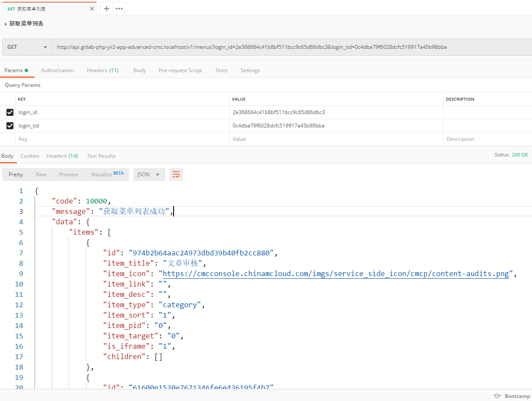Open the tab options ellipsis menu
Screen dimensions: 532x401
pos(119,9)
